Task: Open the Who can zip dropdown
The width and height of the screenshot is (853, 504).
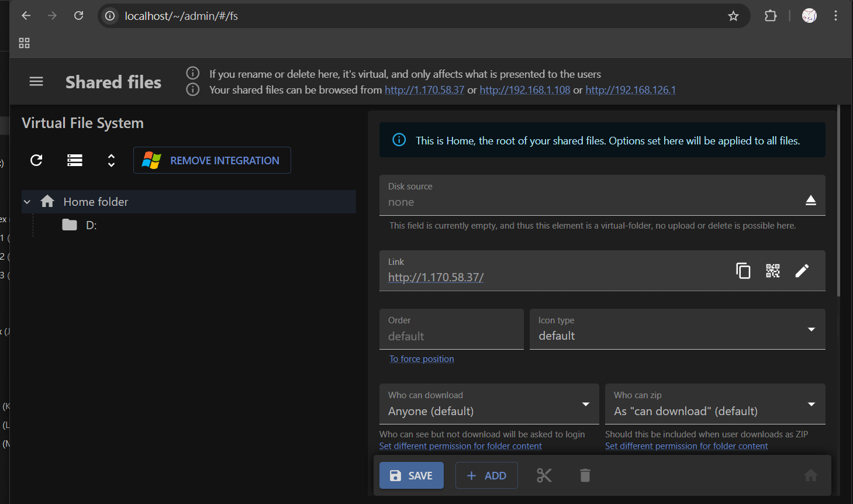Action: [x=714, y=405]
